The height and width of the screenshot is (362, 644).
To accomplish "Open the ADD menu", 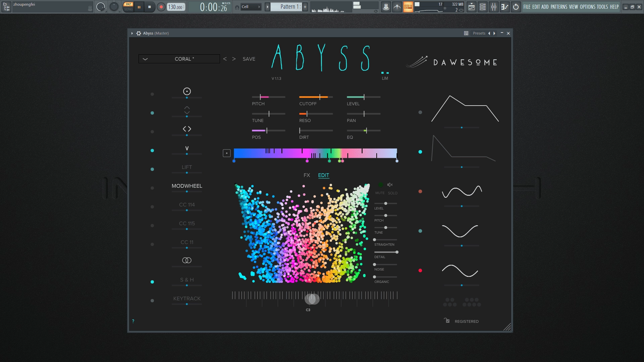I will [x=545, y=7].
